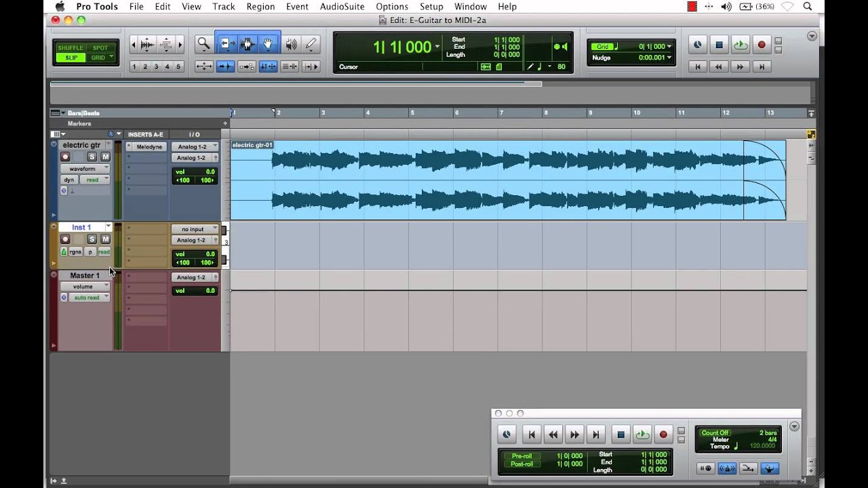Click Stop in floating Transport window

pyautogui.click(x=620, y=435)
